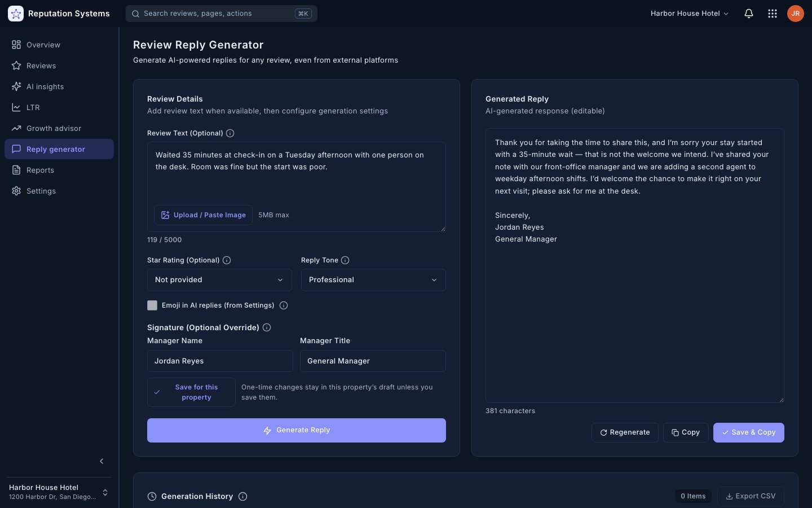Open Settings from the sidebar
Image resolution: width=812 pixels, height=508 pixels.
pyautogui.click(x=59, y=191)
